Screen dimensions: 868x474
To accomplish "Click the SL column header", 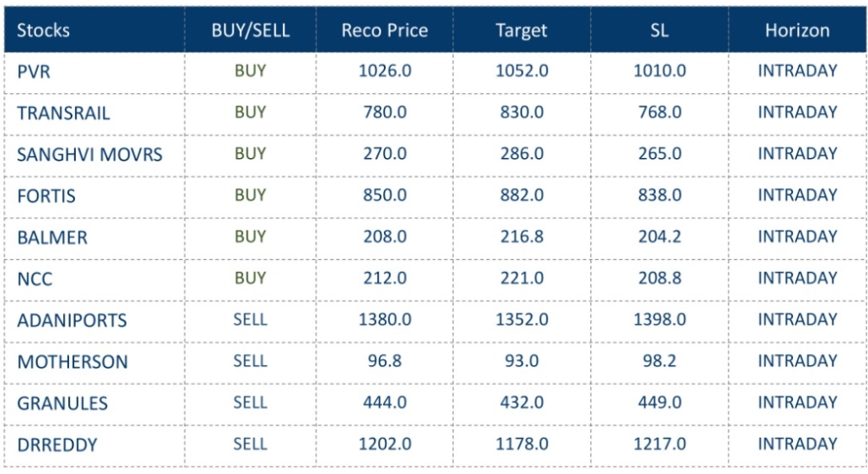I will pyautogui.click(x=659, y=30).
